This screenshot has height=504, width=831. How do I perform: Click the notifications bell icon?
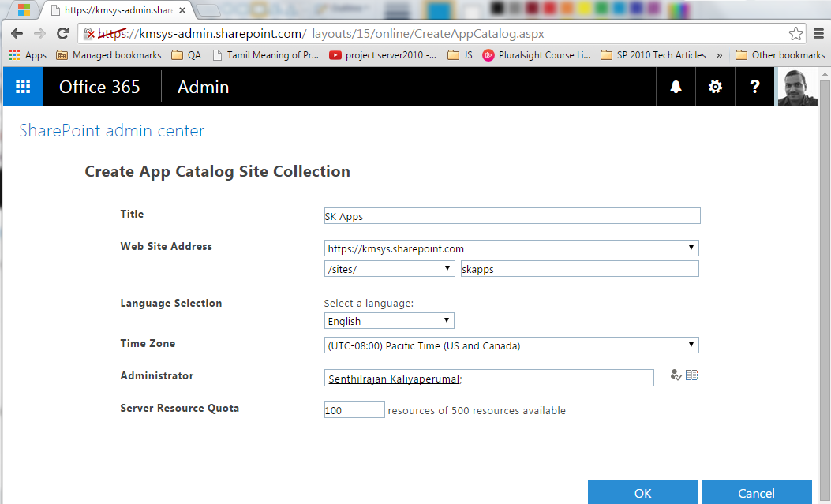pyautogui.click(x=676, y=87)
